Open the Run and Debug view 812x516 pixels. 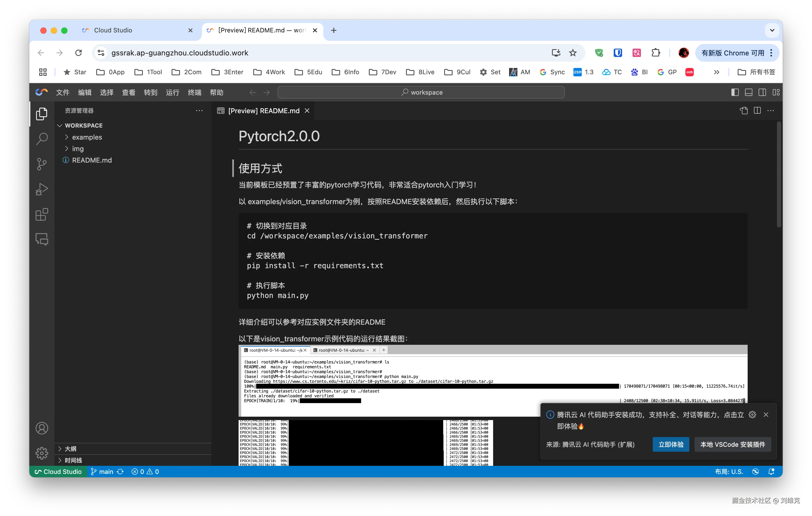(42, 189)
